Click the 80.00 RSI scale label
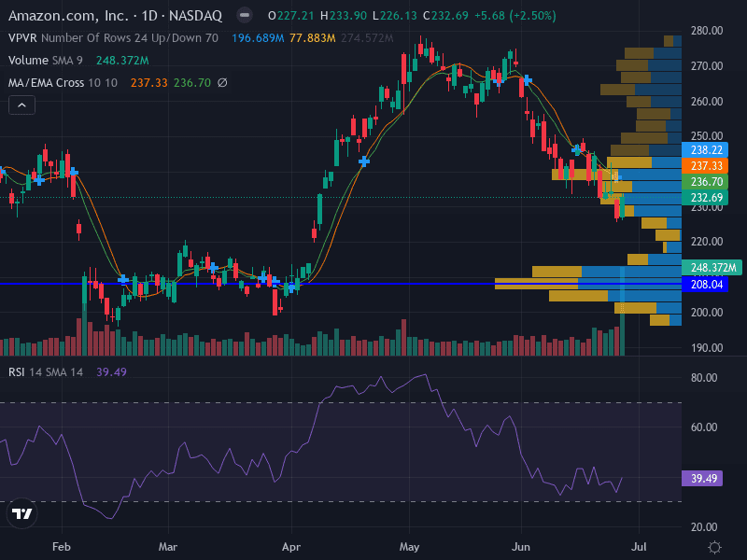This screenshot has height=560, width=747. click(704, 378)
